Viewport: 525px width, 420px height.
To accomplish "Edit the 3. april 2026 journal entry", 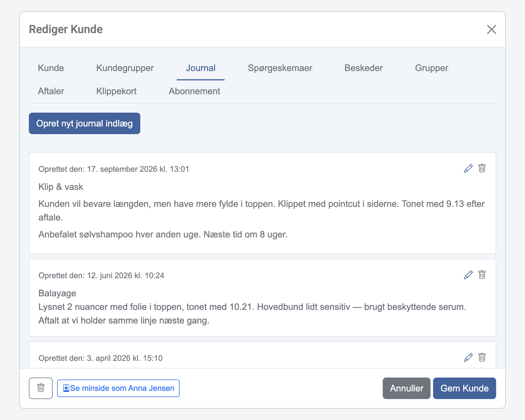I will click(x=468, y=357).
